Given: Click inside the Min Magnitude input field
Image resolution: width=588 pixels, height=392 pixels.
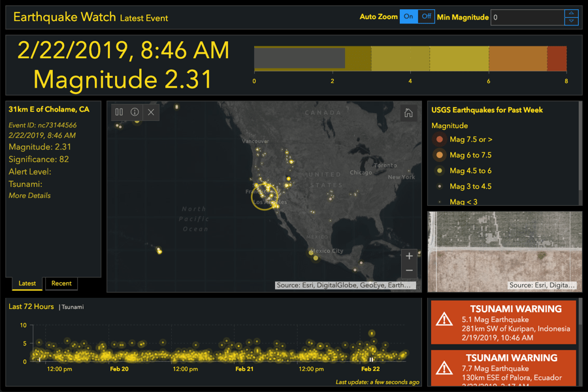Looking at the screenshot, I should 523,17.
